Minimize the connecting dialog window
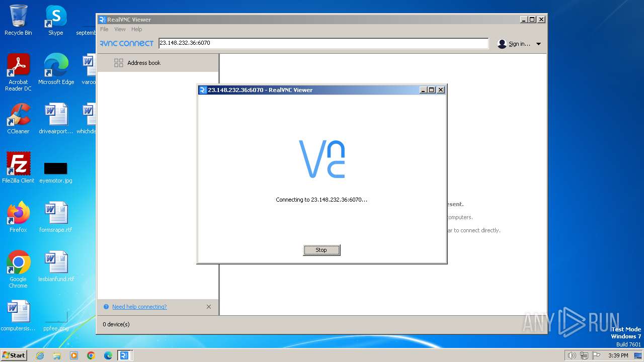 424,90
